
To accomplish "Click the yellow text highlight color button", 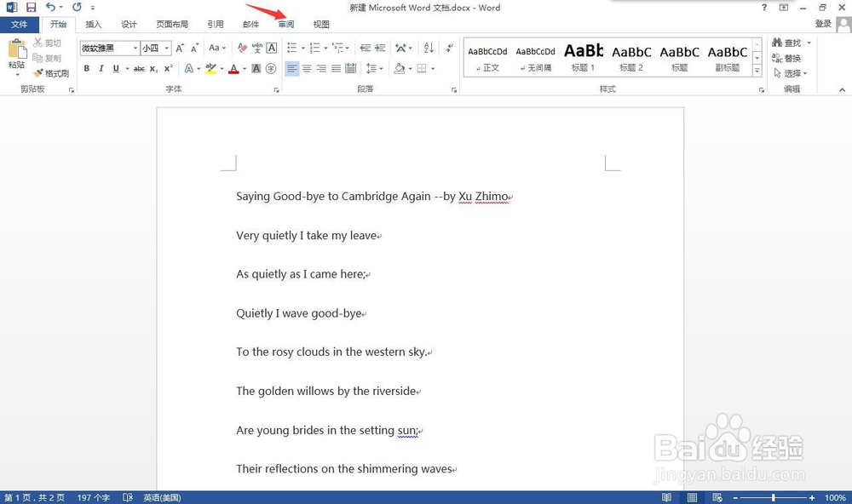I will coord(210,68).
